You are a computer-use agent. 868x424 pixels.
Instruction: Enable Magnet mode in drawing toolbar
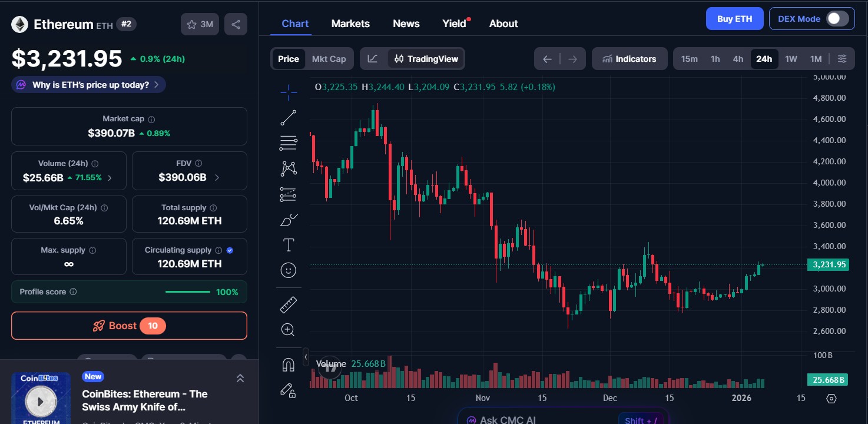[288, 364]
